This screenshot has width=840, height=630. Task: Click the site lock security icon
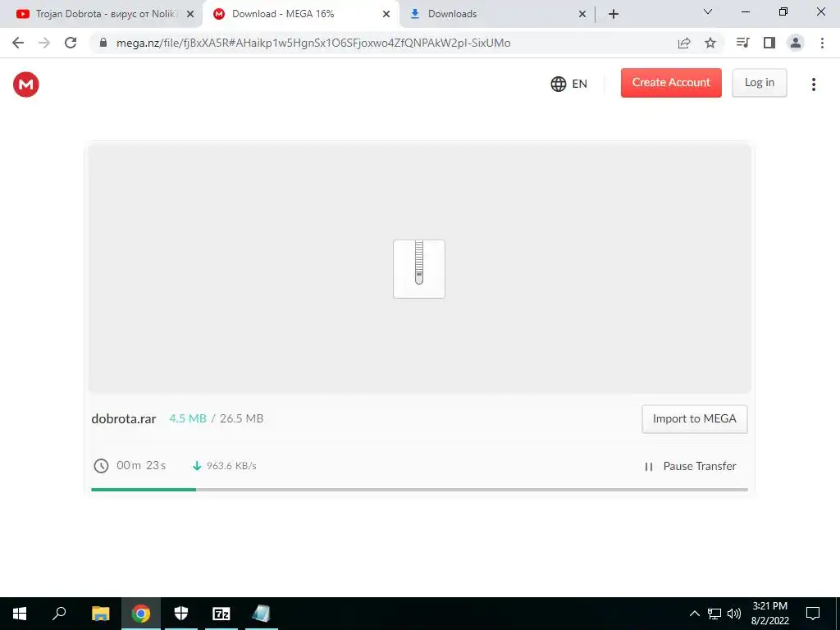103,43
